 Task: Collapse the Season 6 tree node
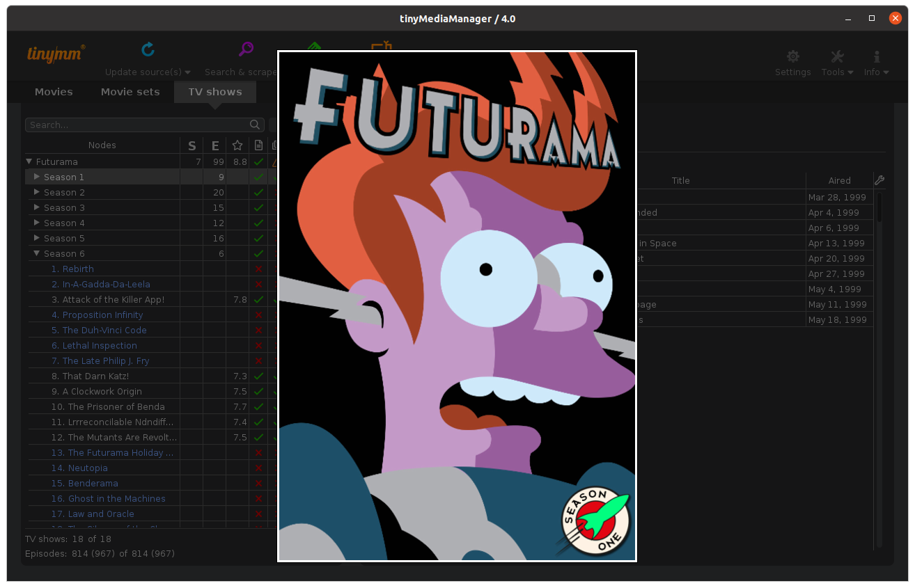[x=37, y=253]
